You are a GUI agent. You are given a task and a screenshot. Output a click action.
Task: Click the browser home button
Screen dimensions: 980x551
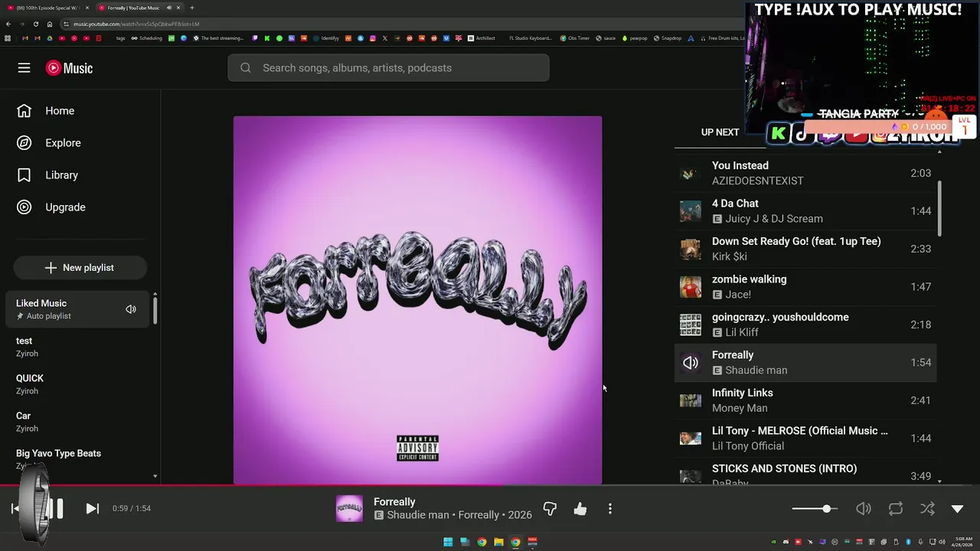[50, 24]
